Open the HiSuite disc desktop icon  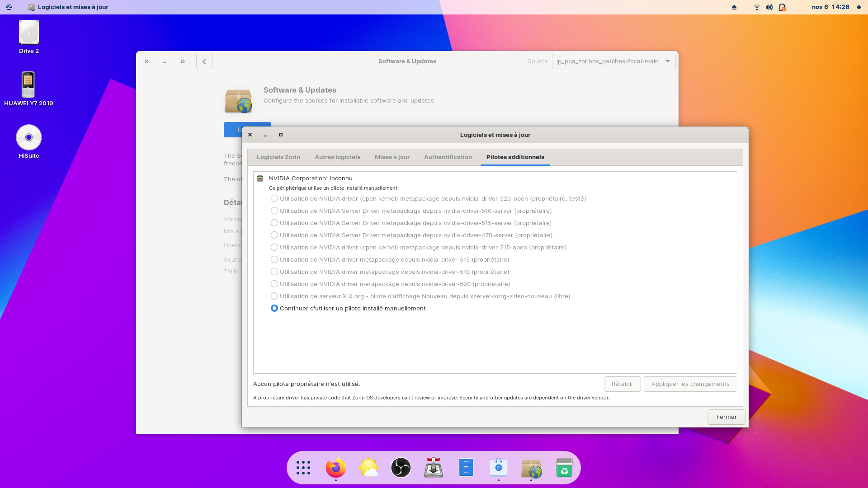click(29, 138)
